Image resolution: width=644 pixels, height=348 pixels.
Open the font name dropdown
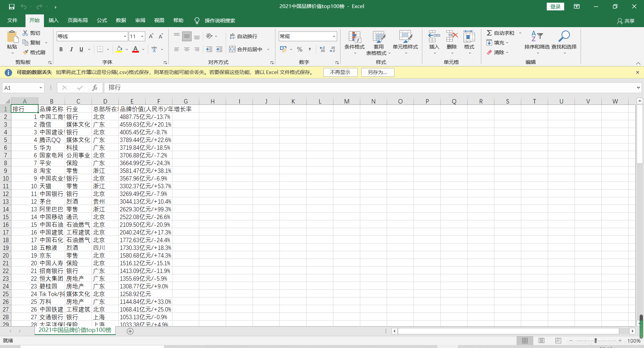click(x=125, y=36)
